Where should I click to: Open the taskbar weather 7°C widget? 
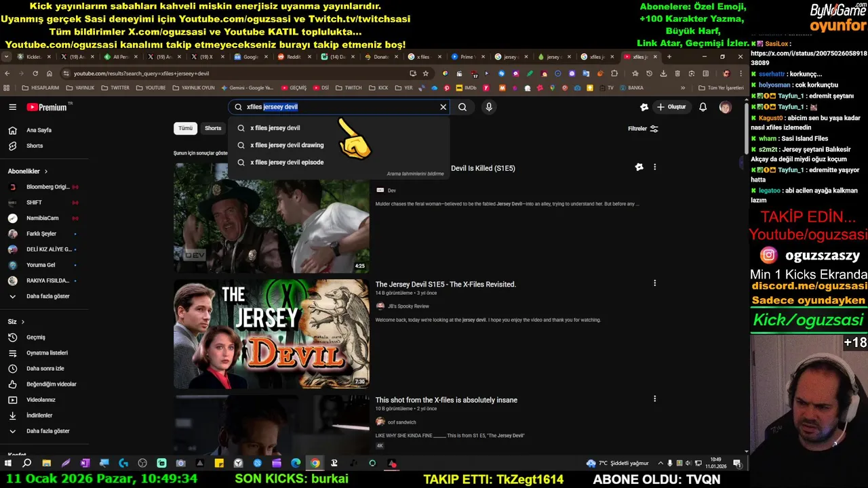tap(618, 464)
